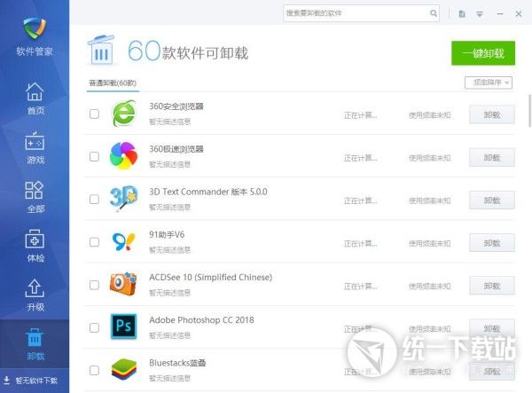Open the main menu dropdown arrow in title bar
Image resolution: width=532 pixels, height=393 pixels.
[x=480, y=13]
